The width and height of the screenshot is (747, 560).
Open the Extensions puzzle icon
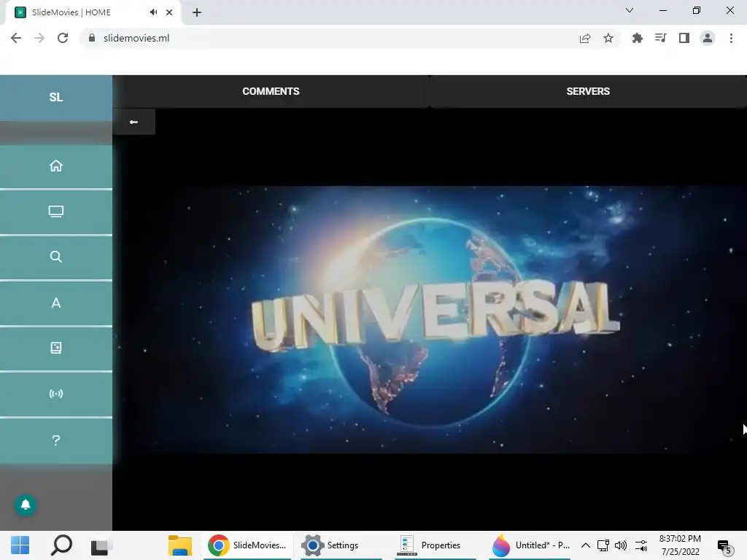click(x=638, y=38)
